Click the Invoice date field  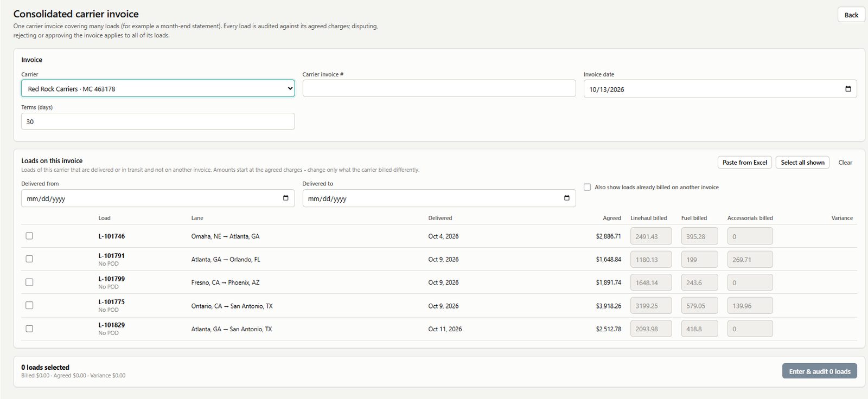click(720, 89)
